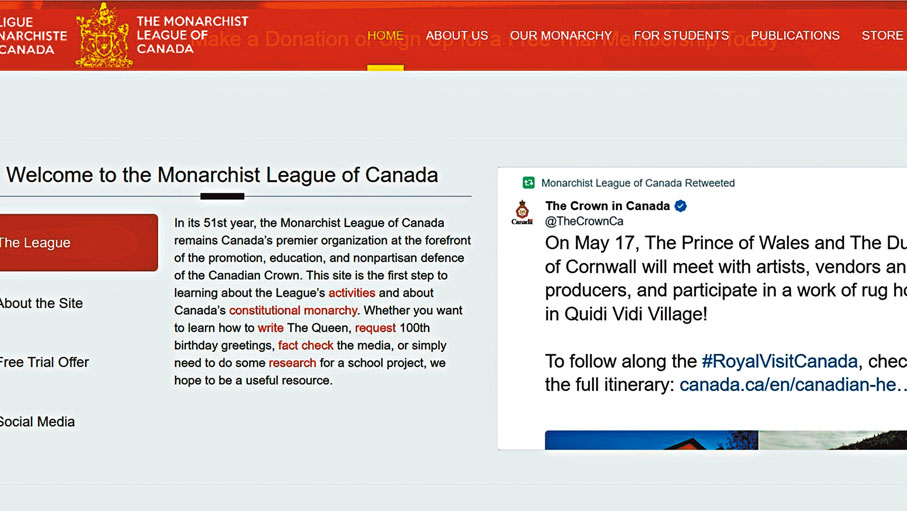Viewport: 907px width, 511px height.
Task: Open the Store menu item
Action: [882, 36]
